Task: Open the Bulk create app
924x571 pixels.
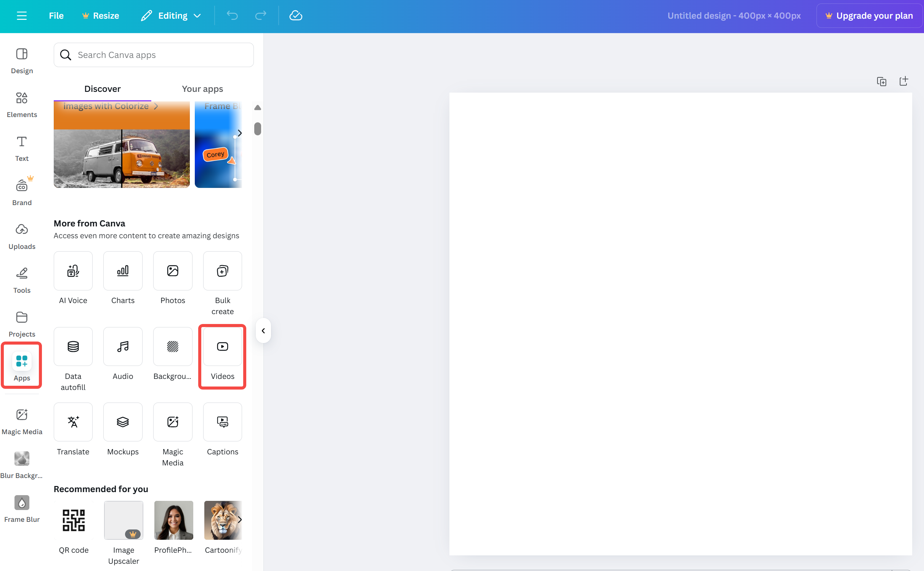Action: (222, 282)
